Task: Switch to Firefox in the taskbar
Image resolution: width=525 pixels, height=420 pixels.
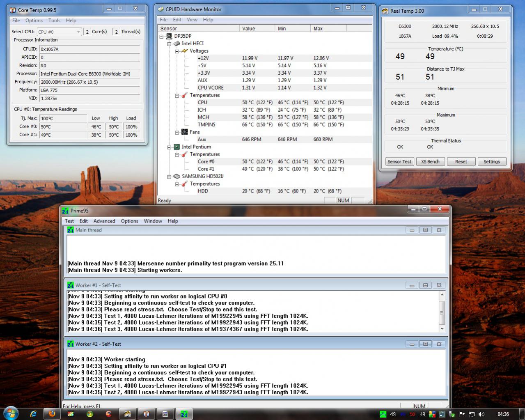Action: click(52, 414)
